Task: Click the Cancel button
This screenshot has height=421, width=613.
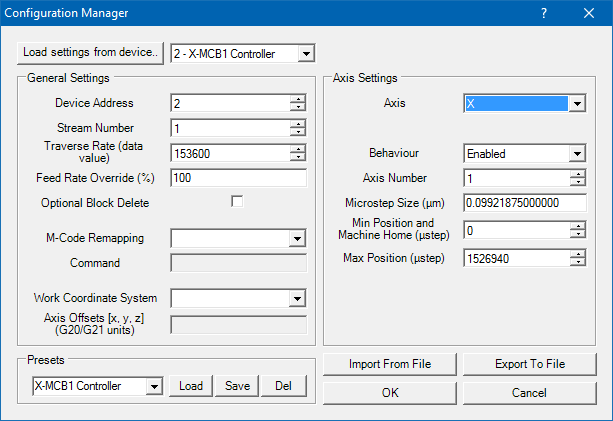Action: click(x=530, y=393)
